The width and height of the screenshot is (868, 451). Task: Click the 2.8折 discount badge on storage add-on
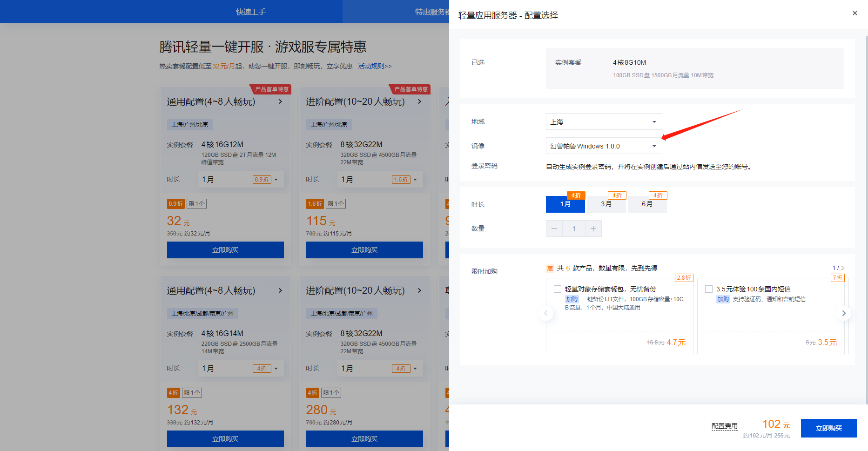tap(684, 278)
